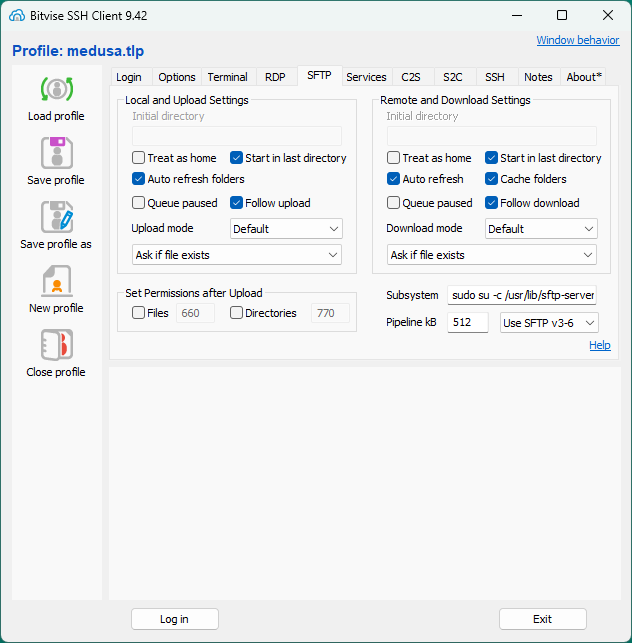Open the Download mode dropdown
Viewport: 632px width, 643px height.
pos(541,228)
